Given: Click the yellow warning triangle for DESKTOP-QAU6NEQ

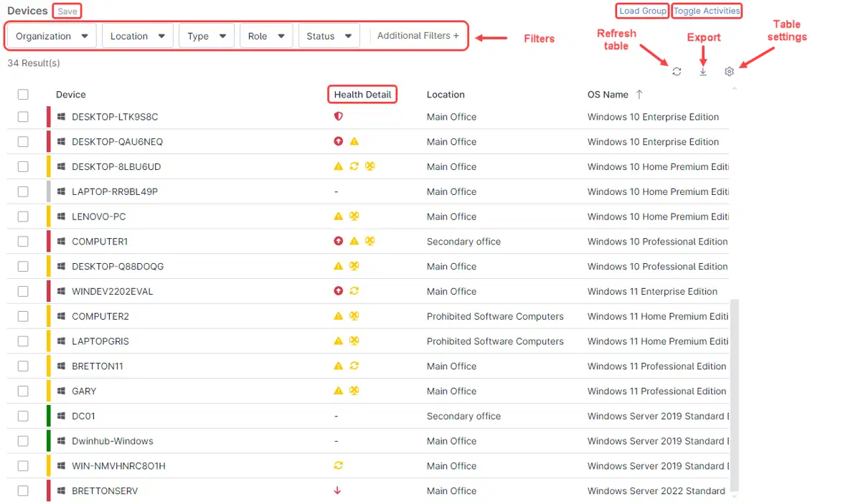Looking at the screenshot, I should tap(354, 142).
